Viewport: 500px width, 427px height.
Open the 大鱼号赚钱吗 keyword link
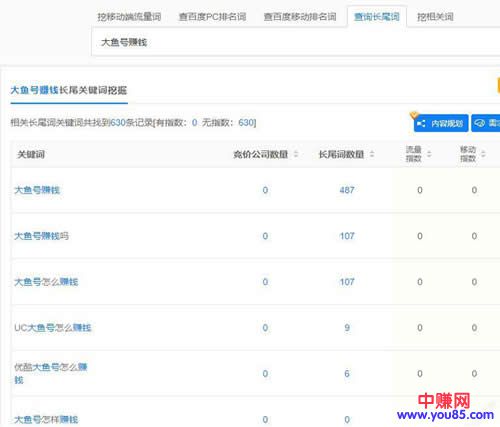(41, 236)
